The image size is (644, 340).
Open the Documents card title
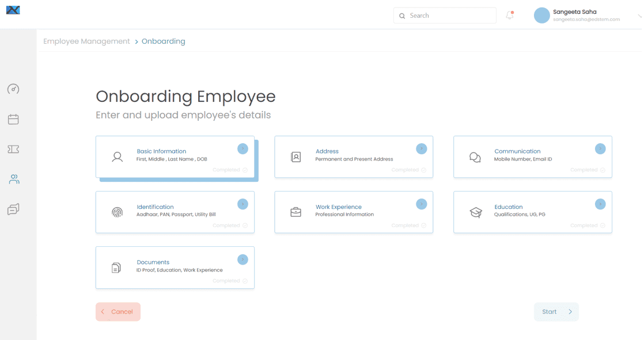tap(153, 262)
